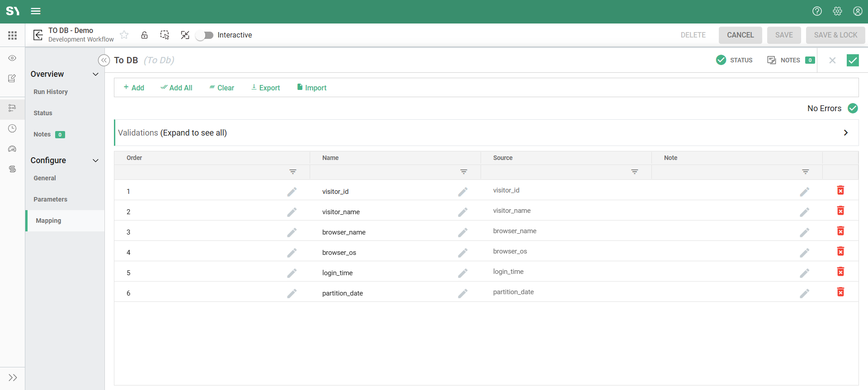Open the Parameters section
The height and width of the screenshot is (390, 868).
click(50, 199)
